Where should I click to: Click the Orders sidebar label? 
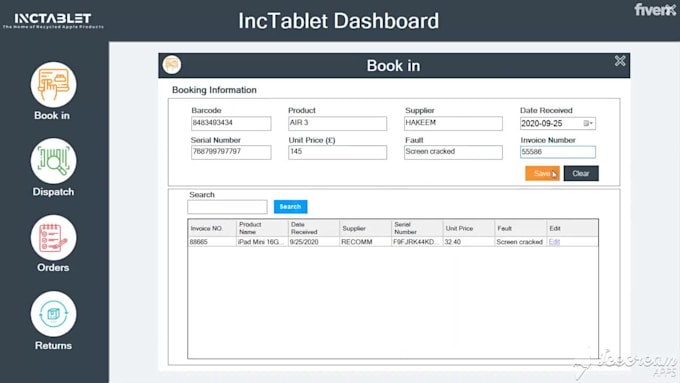(x=53, y=268)
